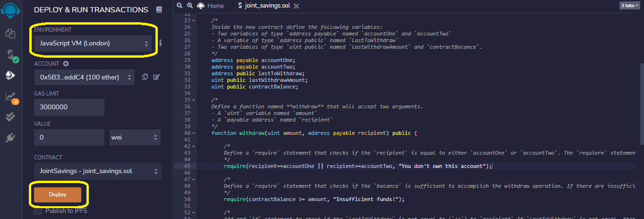Zoom in the editor with magnifier plus
The width and height of the screenshot is (644, 219).
coord(189,6)
